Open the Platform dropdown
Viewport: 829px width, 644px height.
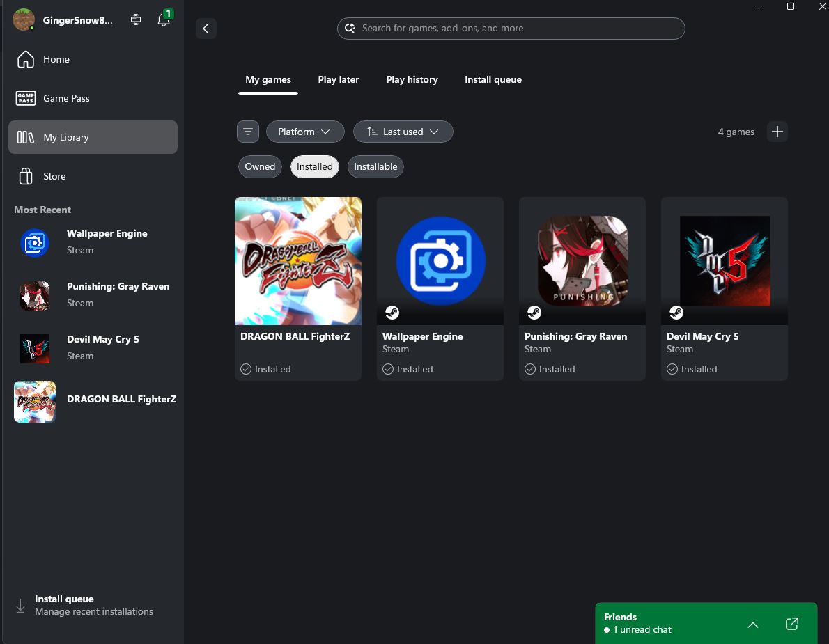[305, 132]
